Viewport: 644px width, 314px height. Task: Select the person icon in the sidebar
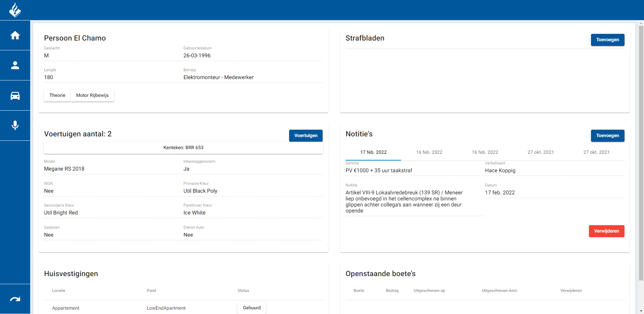(x=15, y=65)
